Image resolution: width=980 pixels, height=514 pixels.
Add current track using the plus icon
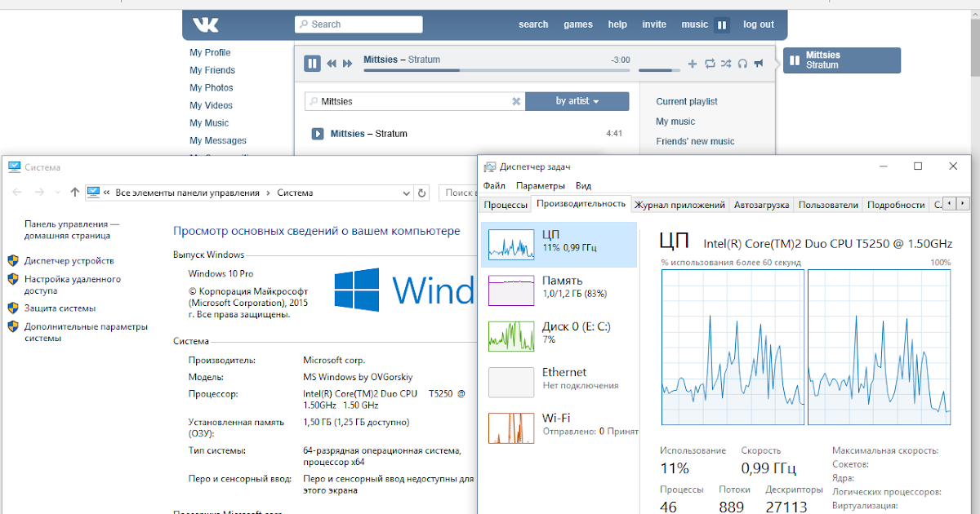[x=693, y=64]
